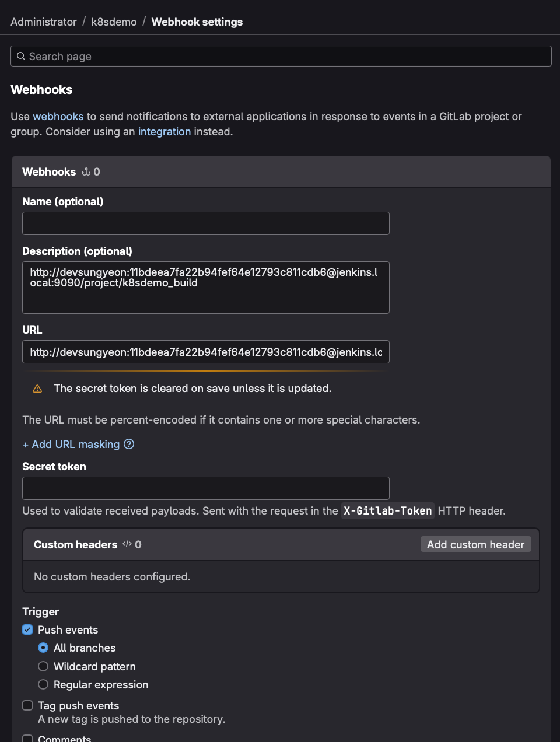Click the webhook count hook icon
Image resolution: width=560 pixels, height=742 pixels.
pos(86,171)
